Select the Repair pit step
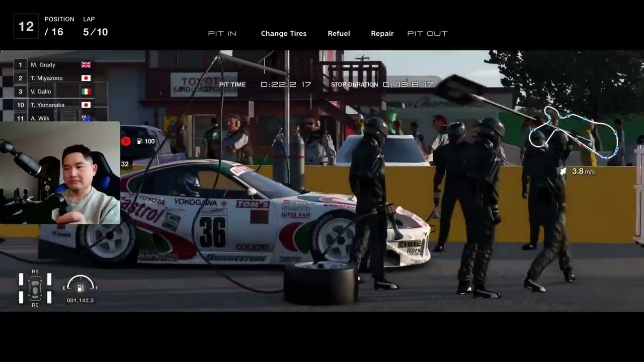This screenshot has height=362, width=644. (x=382, y=33)
